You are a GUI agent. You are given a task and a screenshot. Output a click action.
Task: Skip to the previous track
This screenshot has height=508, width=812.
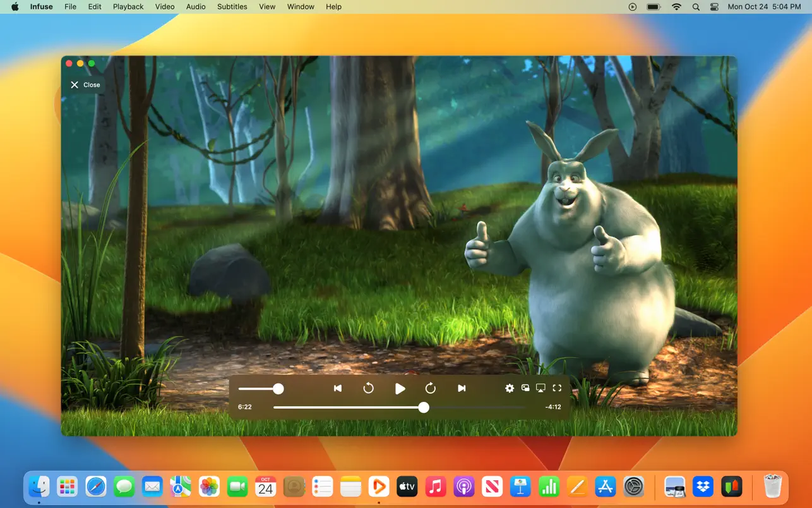(x=338, y=389)
